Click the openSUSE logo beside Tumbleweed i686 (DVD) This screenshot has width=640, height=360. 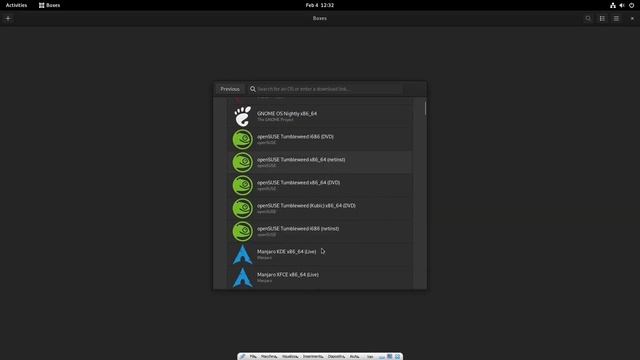(x=242, y=139)
